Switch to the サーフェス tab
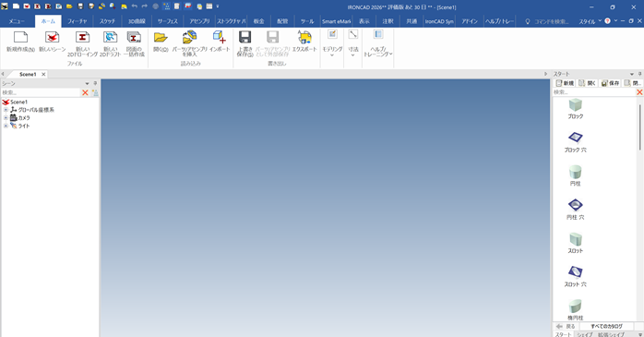This screenshot has width=644, height=337. (168, 21)
